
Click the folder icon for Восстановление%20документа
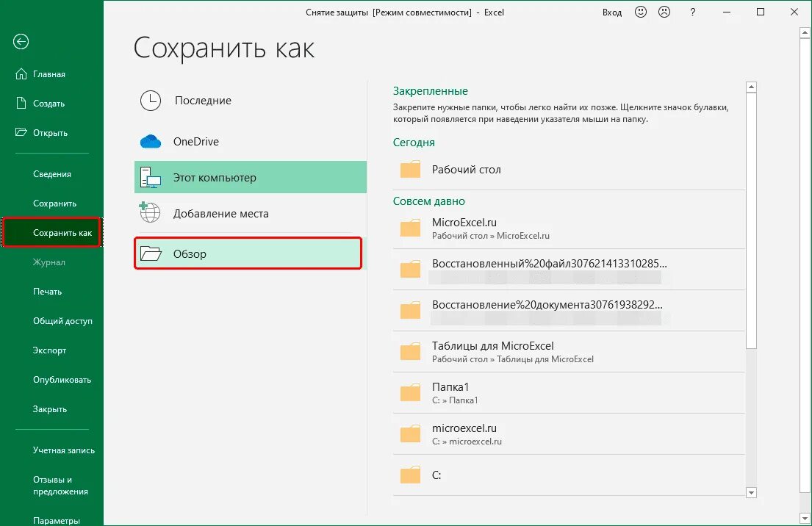410,310
